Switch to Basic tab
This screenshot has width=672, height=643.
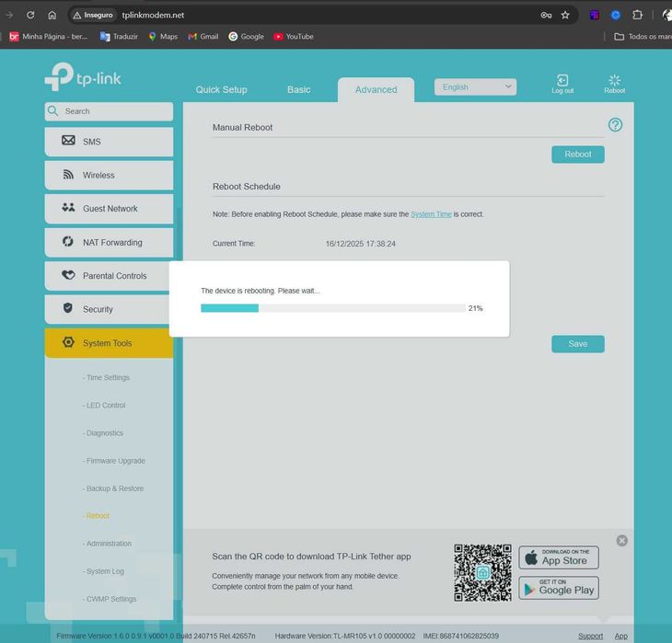(298, 89)
